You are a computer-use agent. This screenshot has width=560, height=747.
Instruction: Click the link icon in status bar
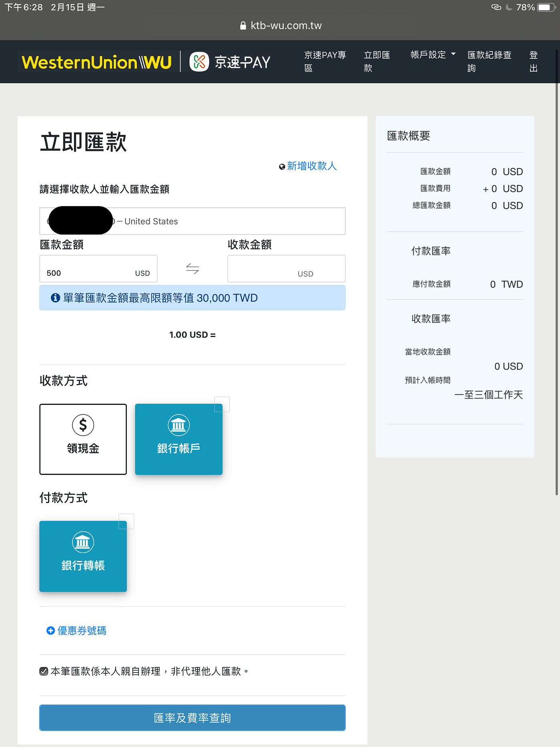pos(496,7)
